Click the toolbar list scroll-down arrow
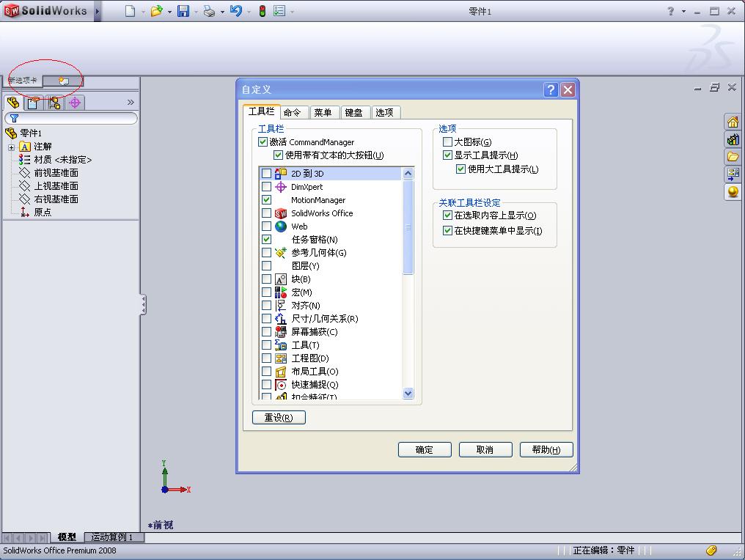The image size is (745, 560). pos(408,393)
